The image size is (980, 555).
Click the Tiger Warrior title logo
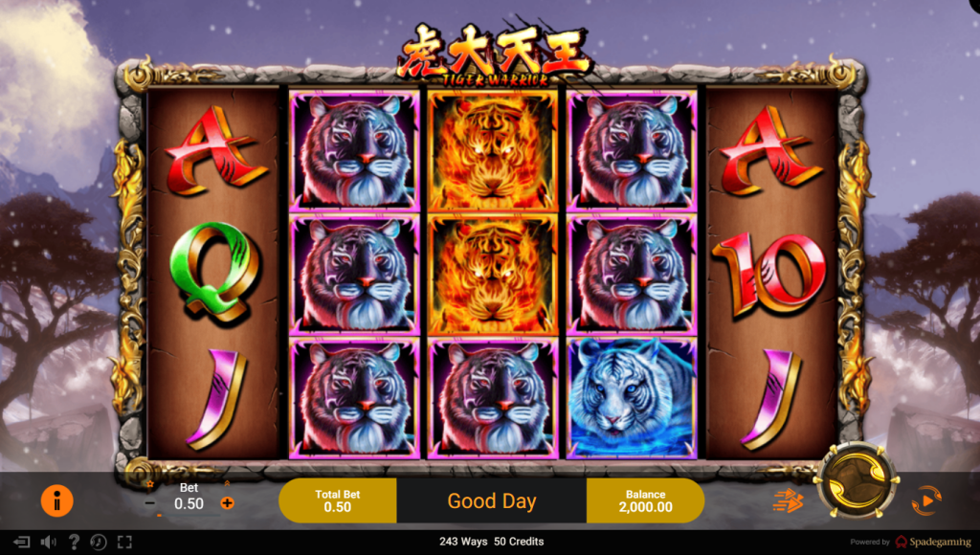(x=494, y=55)
